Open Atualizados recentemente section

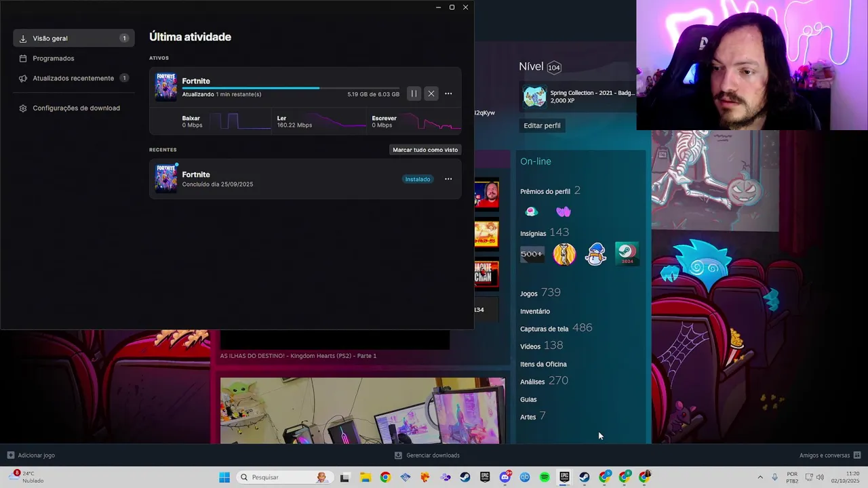(x=73, y=78)
